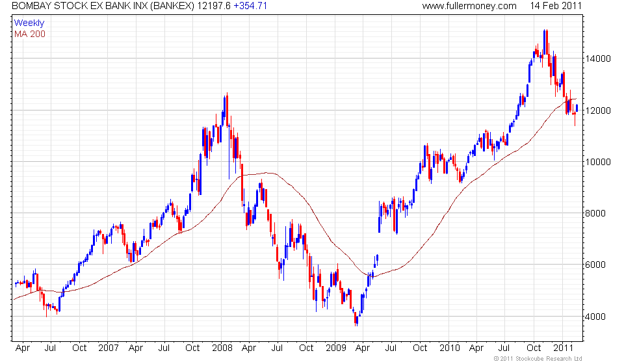
Task: Click the date 14 Feb 2011
Action: pos(556,6)
